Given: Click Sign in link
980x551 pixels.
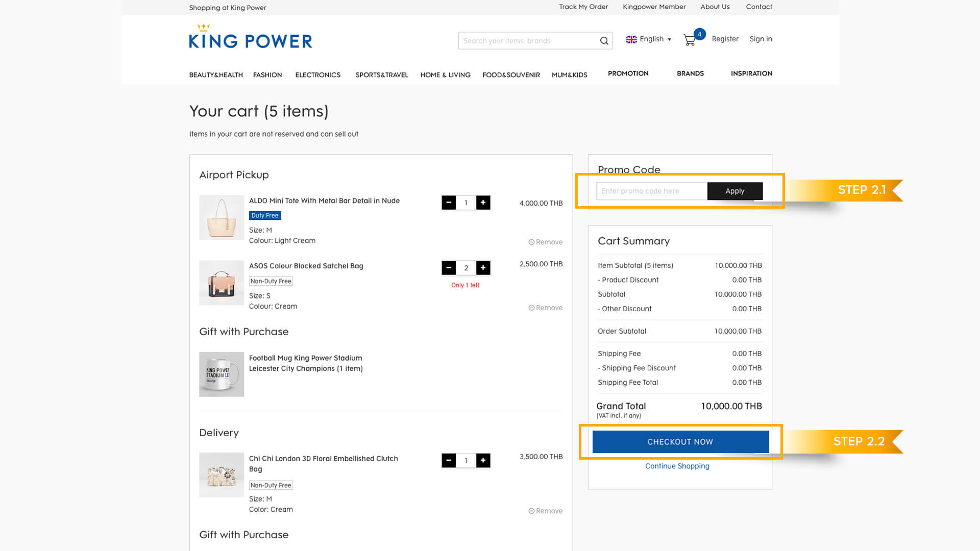Looking at the screenshot, I should click(x=761, y=39).
